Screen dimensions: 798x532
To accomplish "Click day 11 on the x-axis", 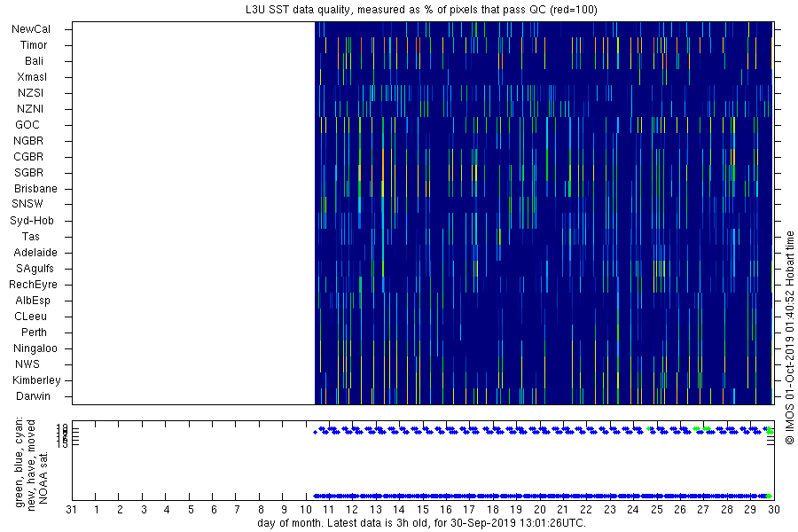I will point(328,510).
